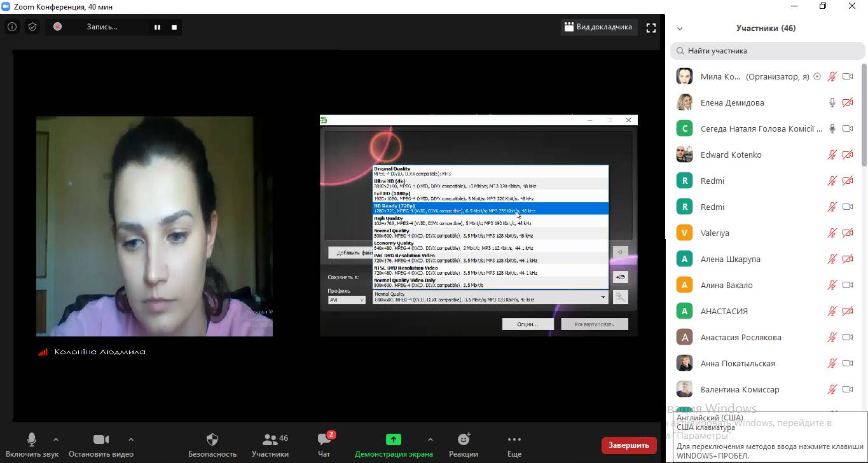Open meeting info icon
This screenshot has height=463, width=868.
coord(12,27)
